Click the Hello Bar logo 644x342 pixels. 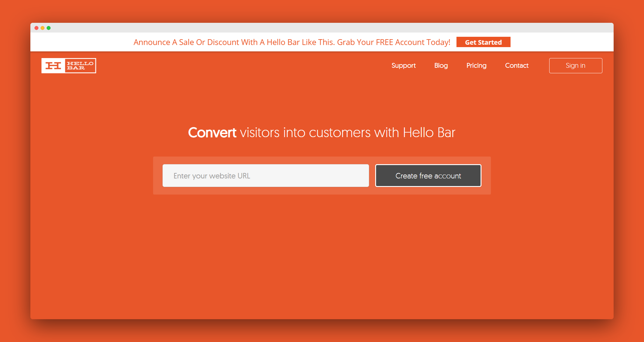(68, 65)
